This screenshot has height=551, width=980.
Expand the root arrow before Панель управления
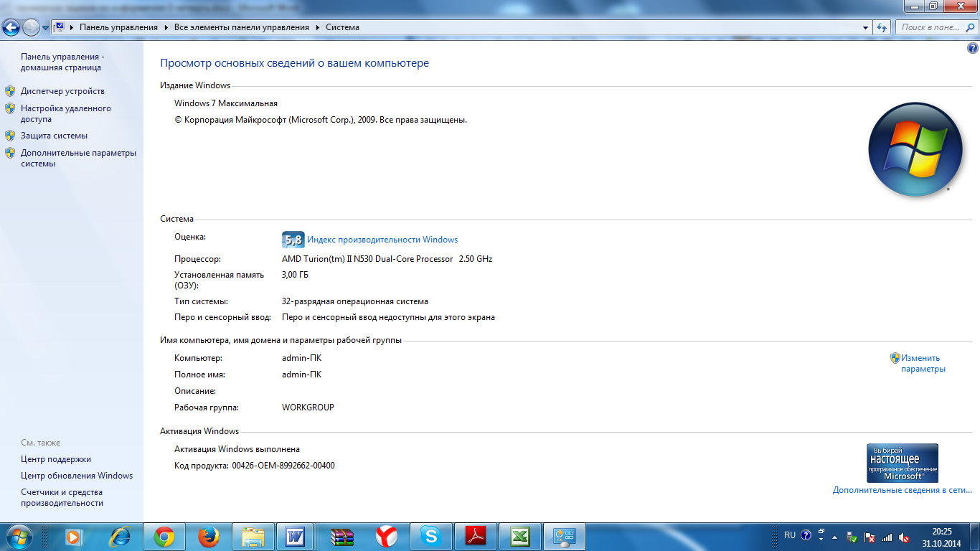72,27
